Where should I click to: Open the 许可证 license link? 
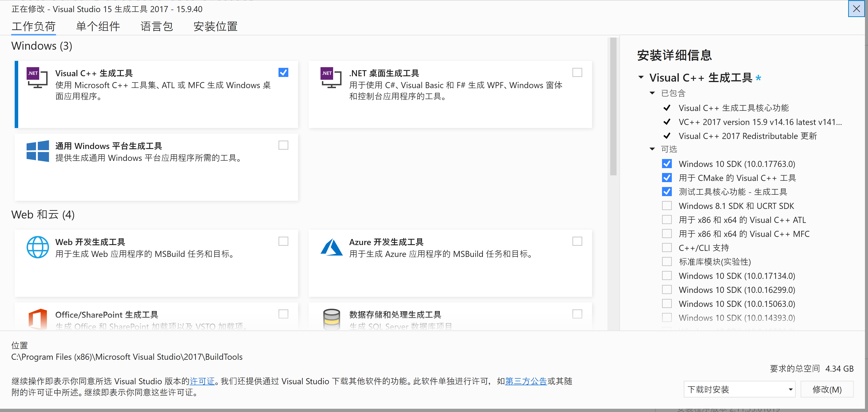click(x=202, y=381)
